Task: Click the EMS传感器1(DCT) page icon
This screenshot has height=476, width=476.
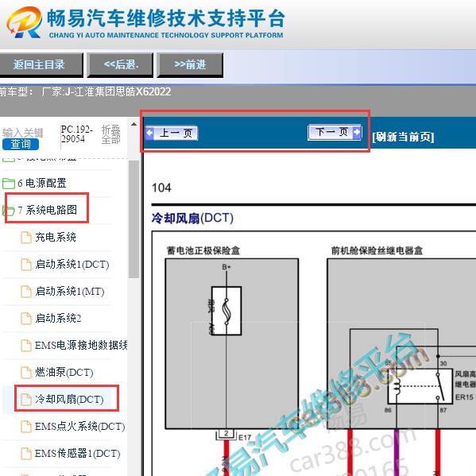Action: pos(26,454)
